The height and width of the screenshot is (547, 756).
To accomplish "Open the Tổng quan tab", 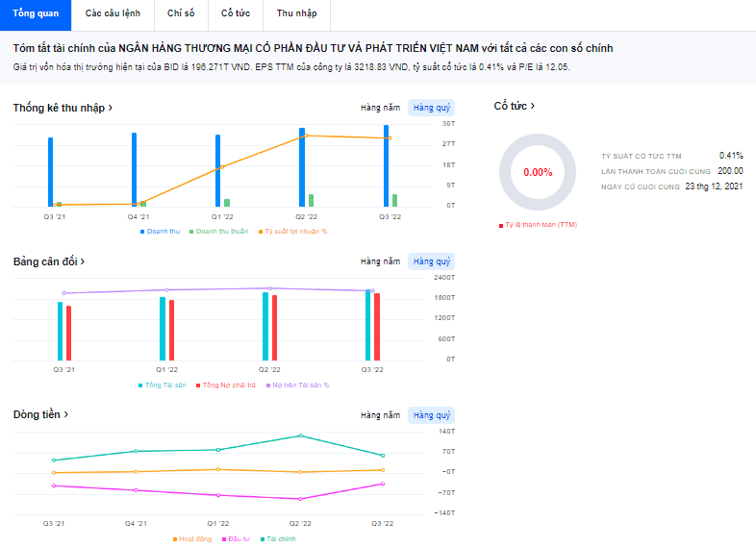I will (x=36, y=13).
